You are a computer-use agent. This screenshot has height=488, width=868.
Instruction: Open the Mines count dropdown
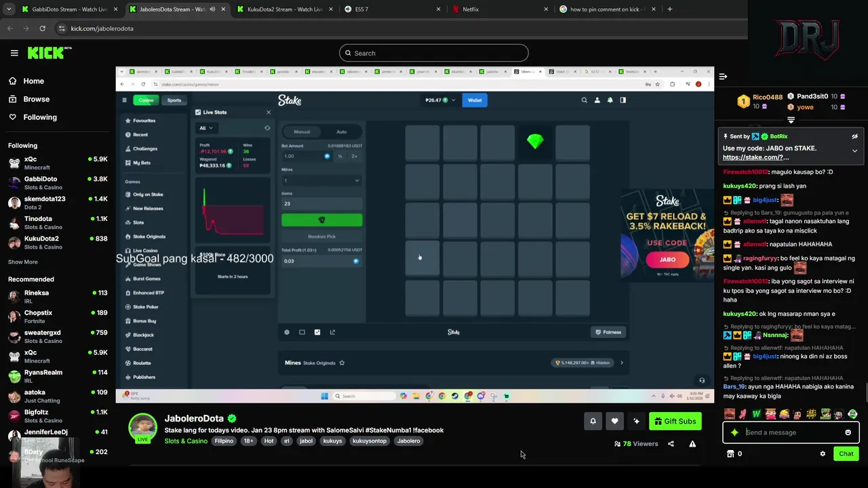click(321, 180)
